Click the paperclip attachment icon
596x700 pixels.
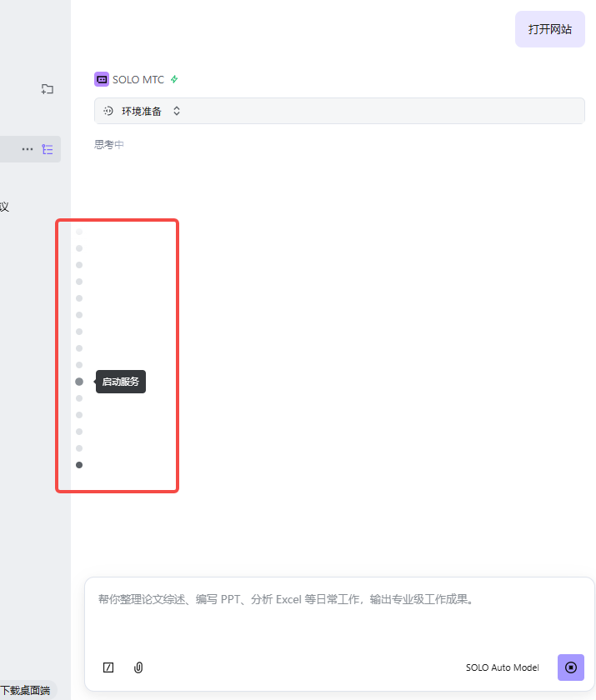(138, 667)
